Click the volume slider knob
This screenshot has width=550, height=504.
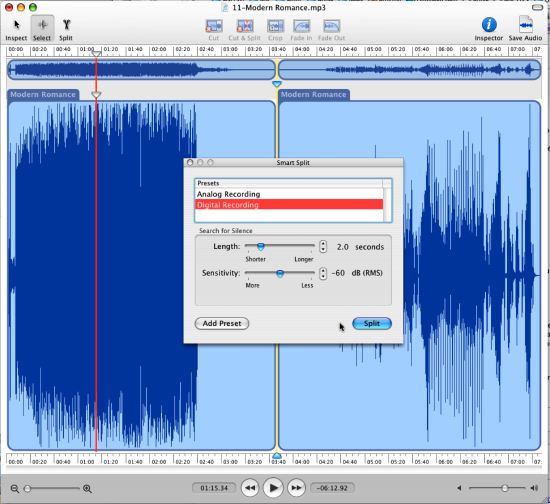pos(504,488)
